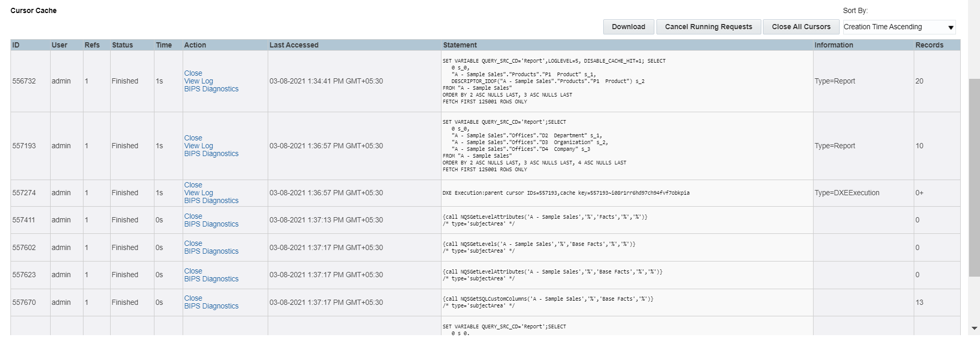The image size is (980, 344).
Task: Close cursor 556732
Action: (193, 73)
